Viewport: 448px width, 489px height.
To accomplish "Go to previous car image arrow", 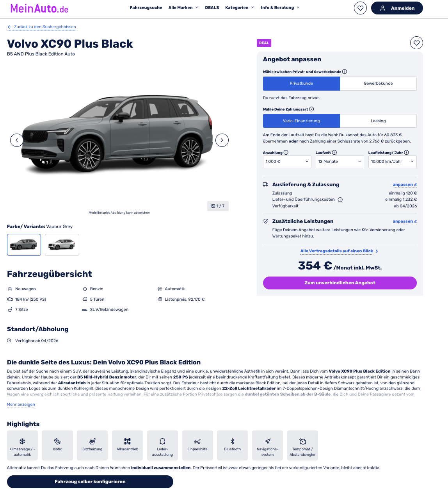I will pyautogui.click(x=17, y=140).
